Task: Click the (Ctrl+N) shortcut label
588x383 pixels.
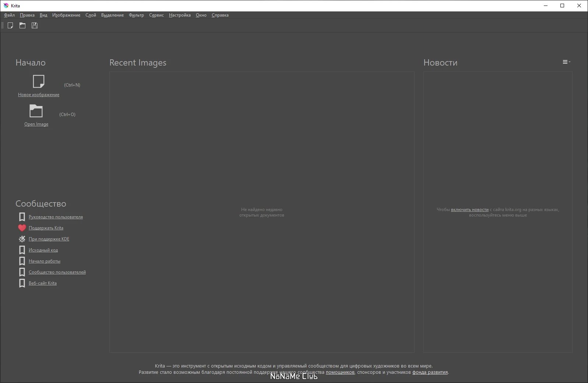Action: [72, 85]
